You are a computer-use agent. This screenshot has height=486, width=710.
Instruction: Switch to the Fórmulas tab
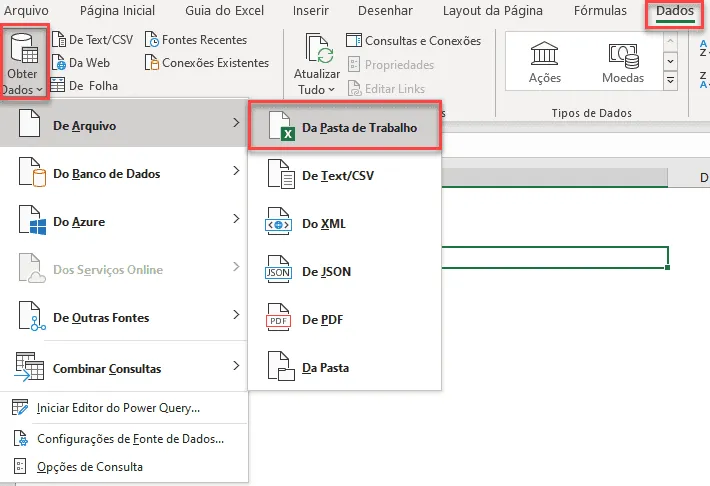pyautogui.click(x=600, y=10)
